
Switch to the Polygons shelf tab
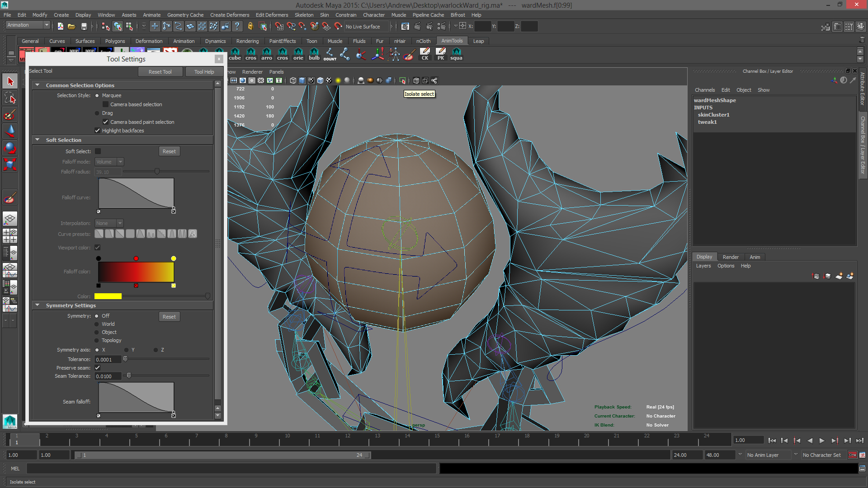coord(115,41)
